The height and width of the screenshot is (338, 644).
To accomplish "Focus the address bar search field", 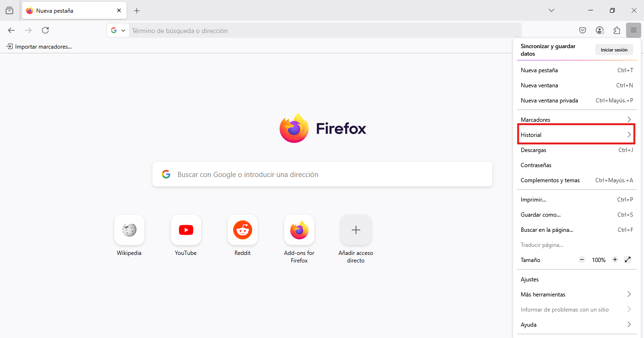I will pos(325,30).
